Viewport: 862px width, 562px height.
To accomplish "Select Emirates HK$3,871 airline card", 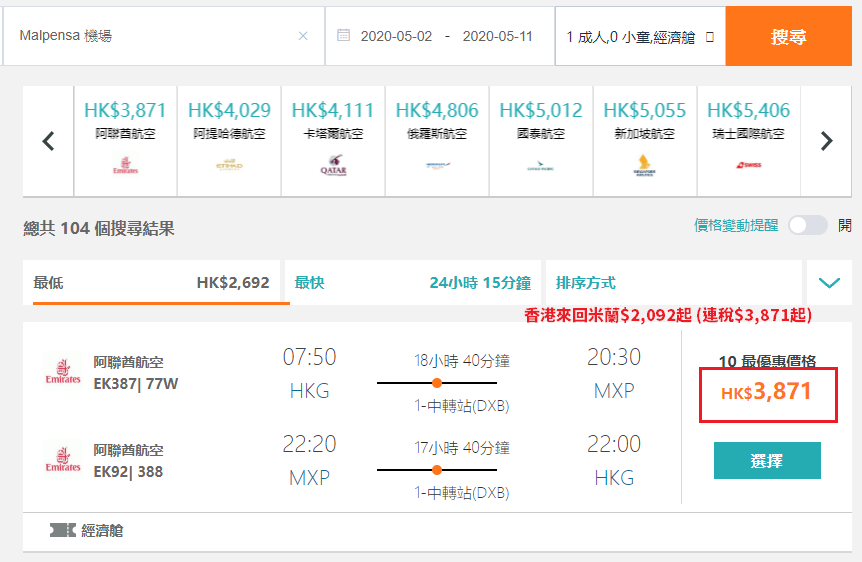I will [x=125, y=141].
